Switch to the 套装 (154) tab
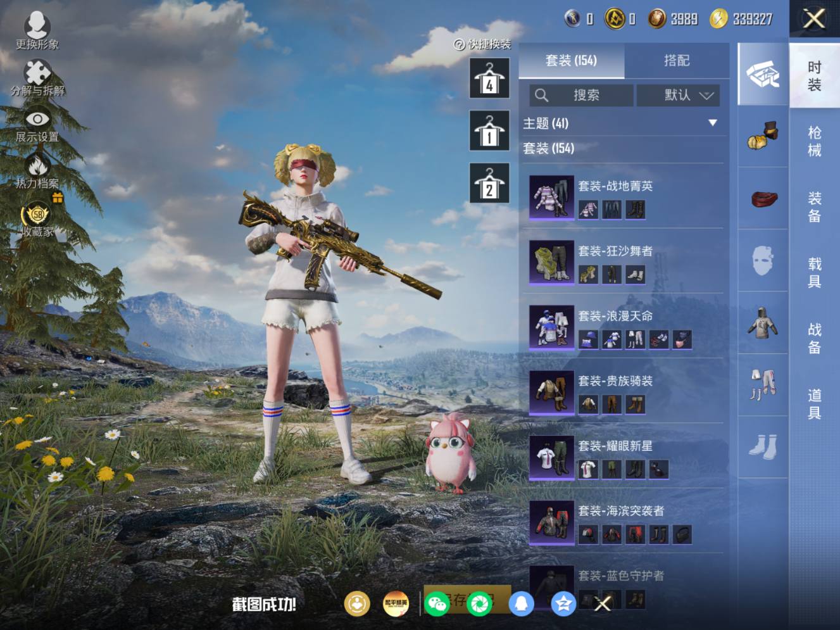 tap(571, 60)
